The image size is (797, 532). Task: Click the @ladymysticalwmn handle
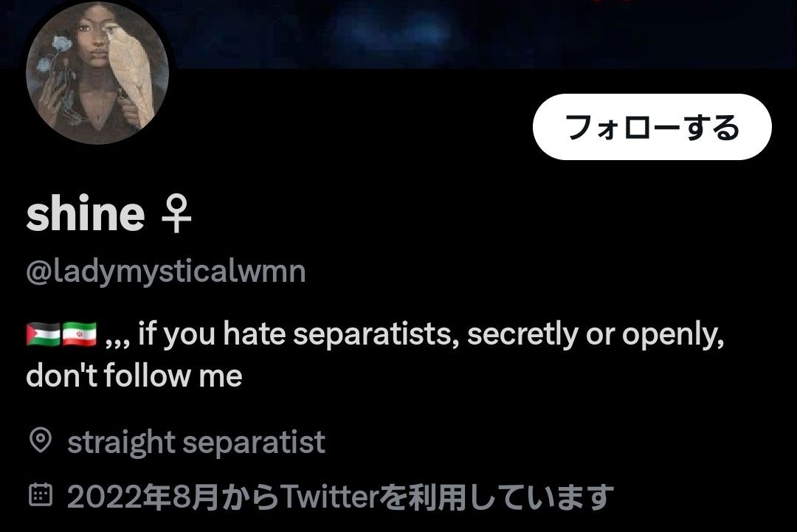tap(166, 272)
